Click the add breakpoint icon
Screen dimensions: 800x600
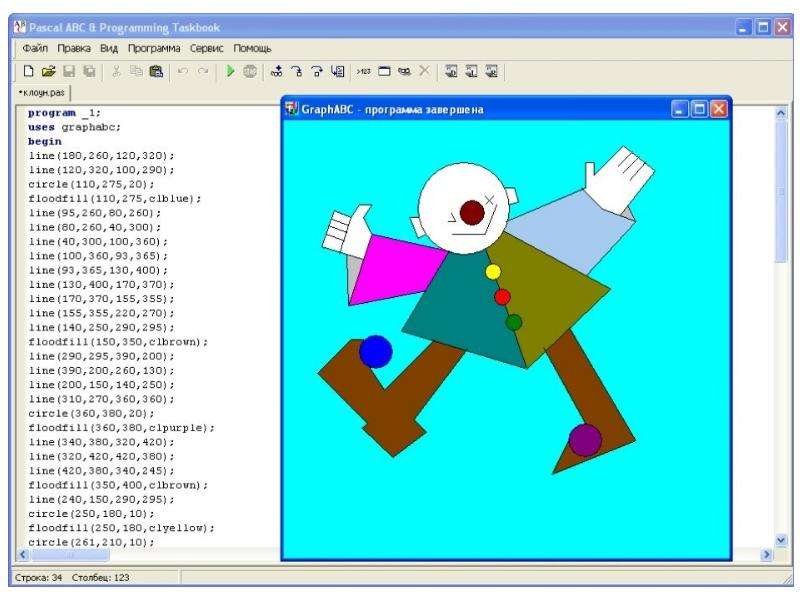click(277, 71)
